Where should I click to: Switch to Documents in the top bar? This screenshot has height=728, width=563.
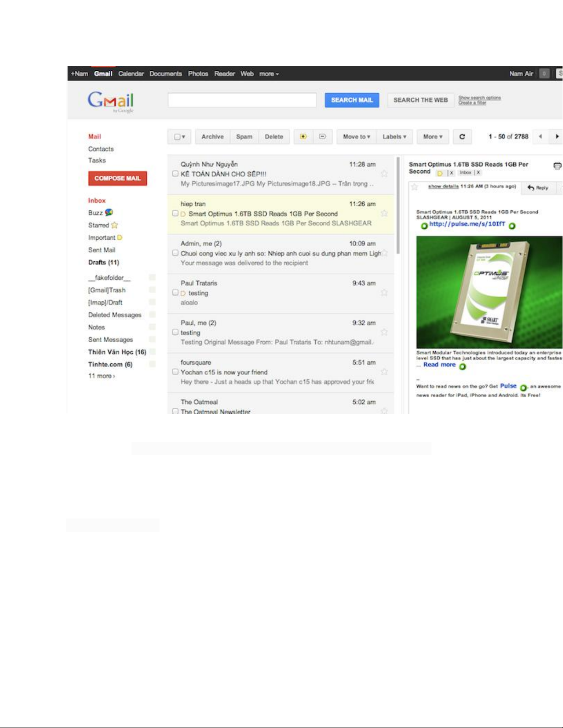[x=165, y=73]
